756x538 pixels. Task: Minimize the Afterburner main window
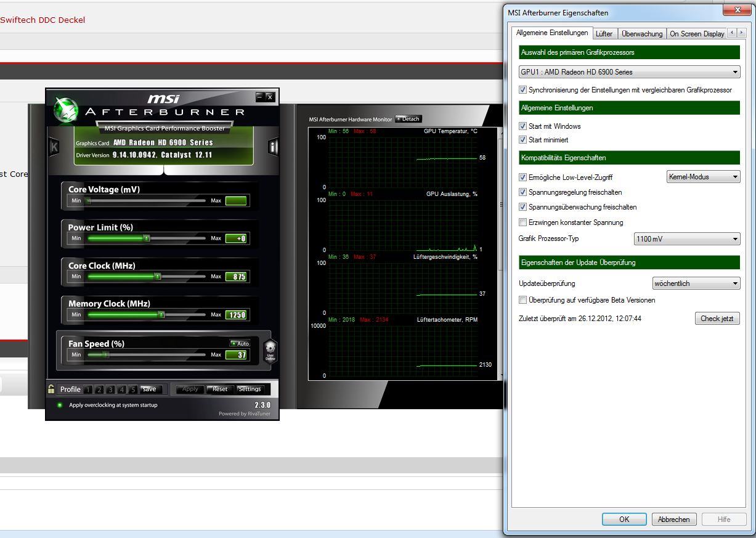coord(260,97)
